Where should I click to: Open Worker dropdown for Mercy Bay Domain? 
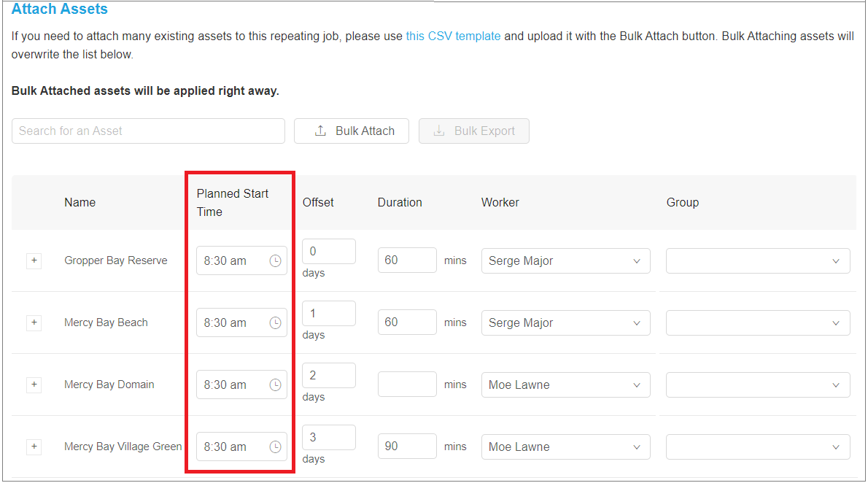(566, 385)
